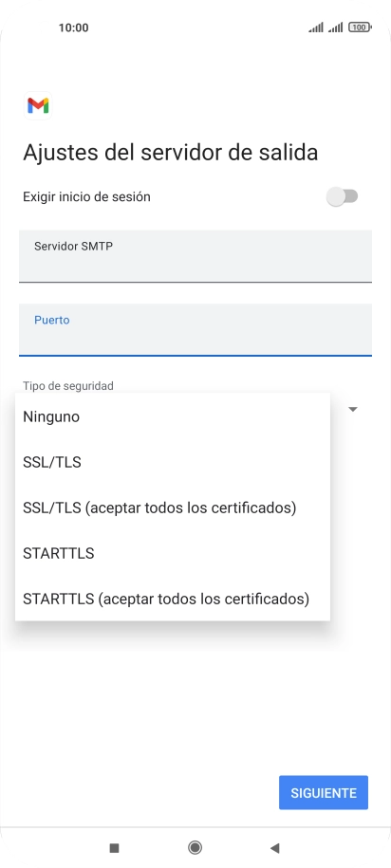Collapse the Tipo de seguridad dropdown arrow
Viewport: 391px width, 868px height.
click(353, 409)
